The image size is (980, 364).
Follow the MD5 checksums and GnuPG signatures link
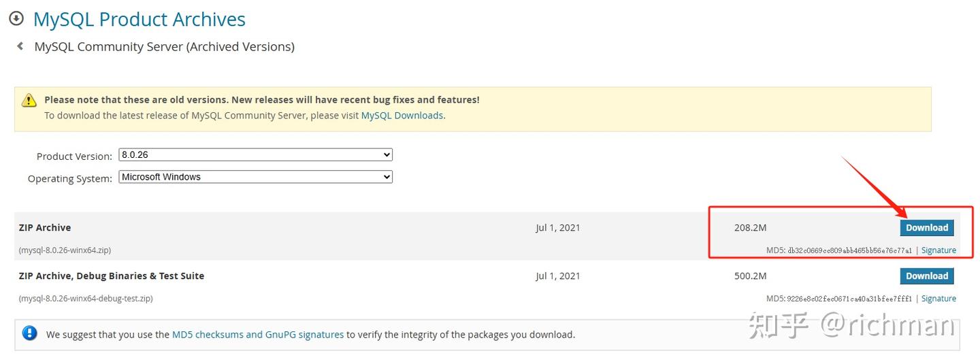coord(258,335)
